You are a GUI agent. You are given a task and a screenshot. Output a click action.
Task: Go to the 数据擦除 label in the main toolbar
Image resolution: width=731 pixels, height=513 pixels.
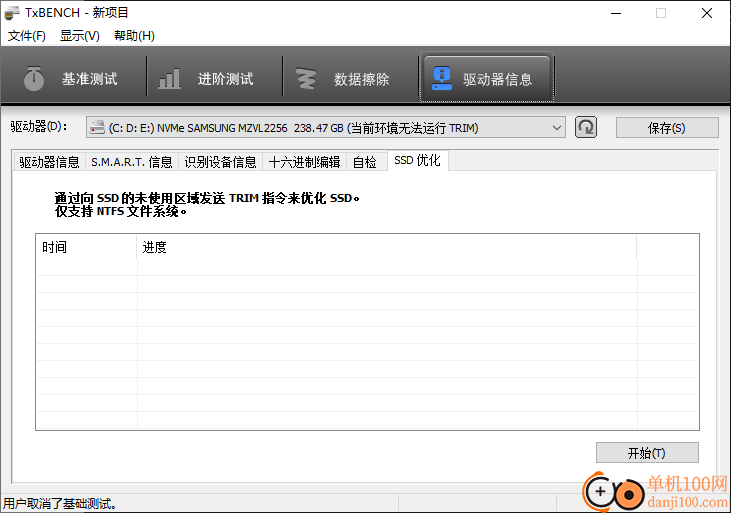(362, 79)
